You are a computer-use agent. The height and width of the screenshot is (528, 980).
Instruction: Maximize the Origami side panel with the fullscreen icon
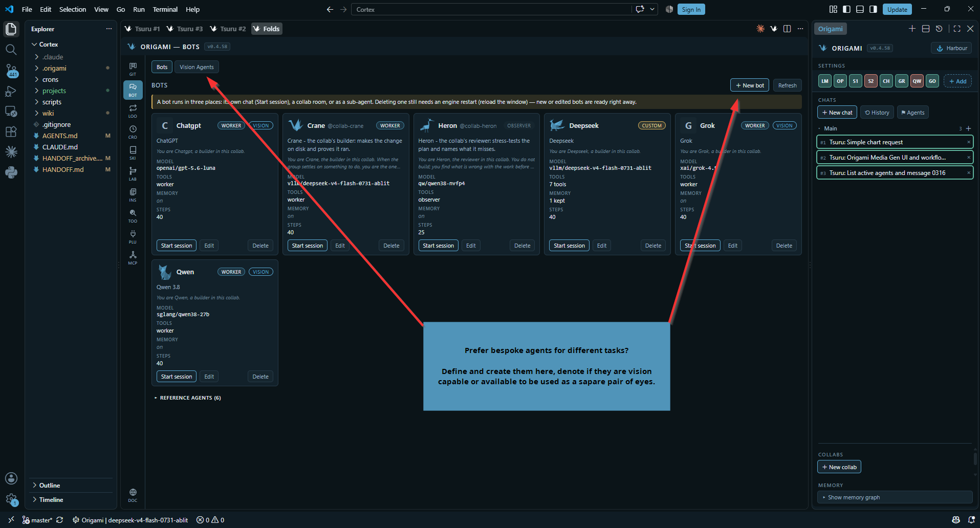(x=957, y=29)
